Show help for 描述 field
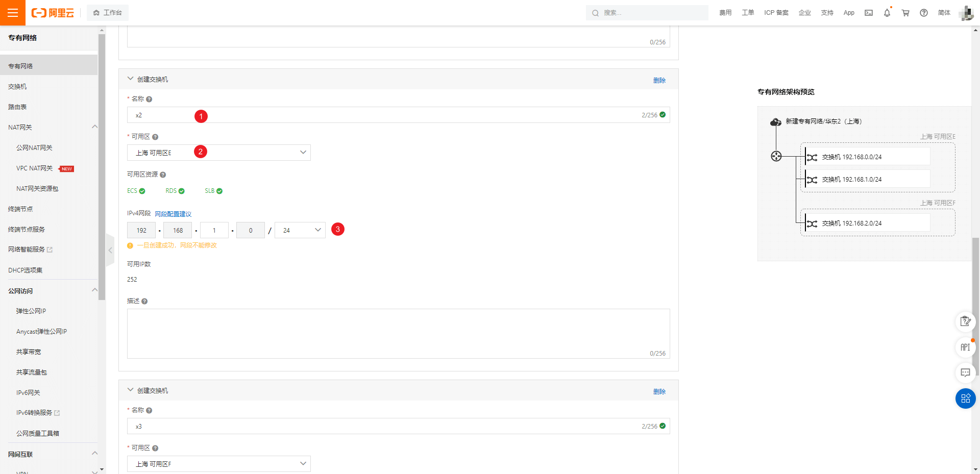980x474 pixels. (x=144, y=301)
